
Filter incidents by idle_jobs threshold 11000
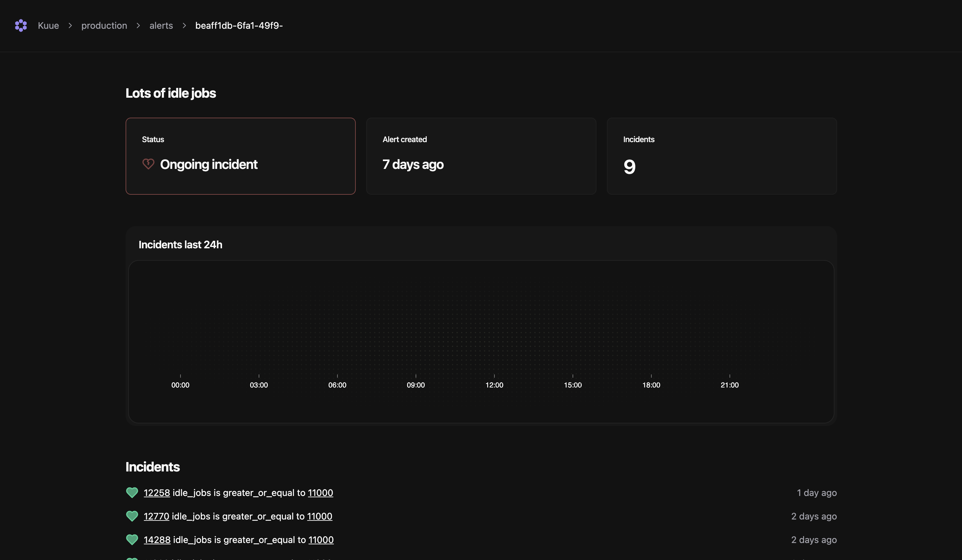(320, 492)
